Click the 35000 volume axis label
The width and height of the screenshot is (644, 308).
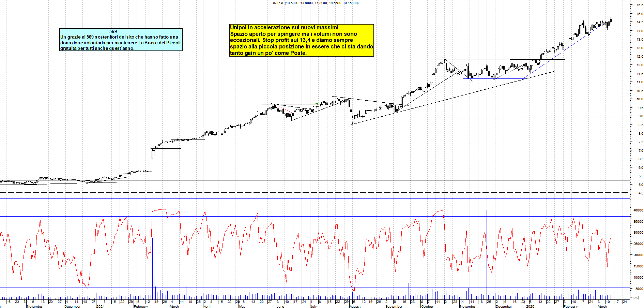coord(638,222)
